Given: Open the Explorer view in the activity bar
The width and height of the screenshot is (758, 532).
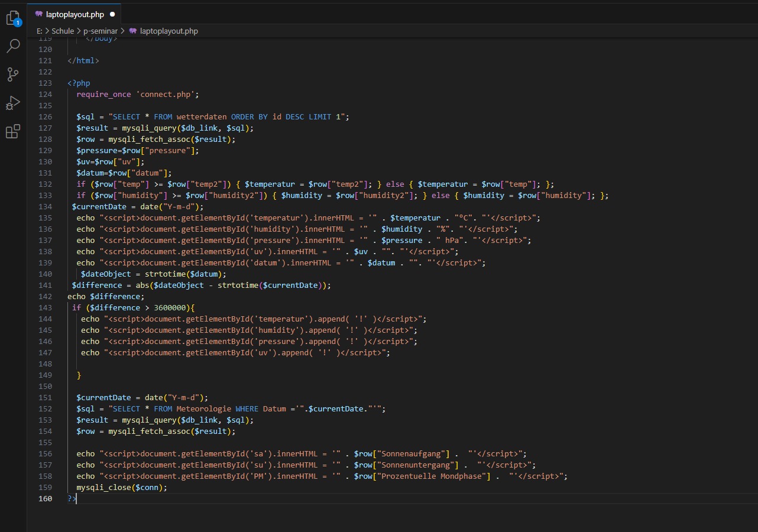Looking at the screenshot, I should coord(13,18).
